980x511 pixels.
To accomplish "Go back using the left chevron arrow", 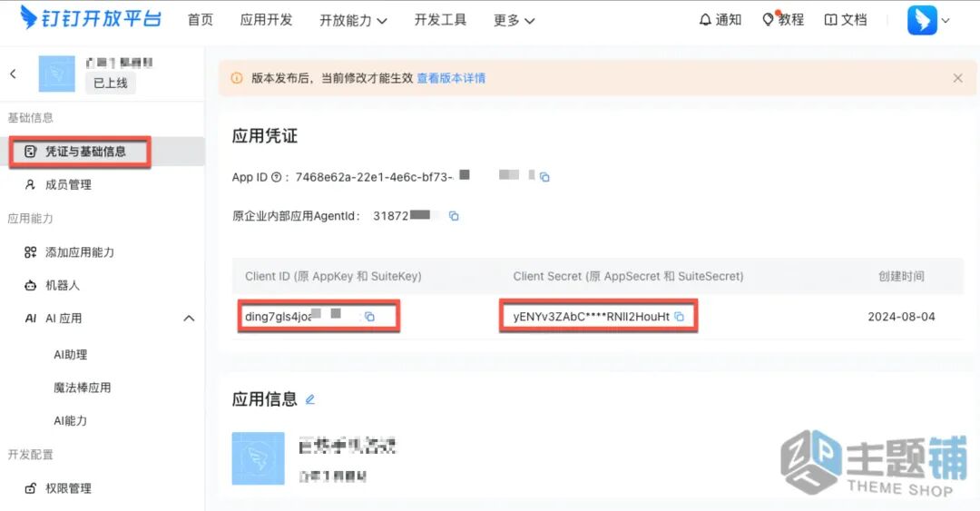I will [x=13, y=74].
